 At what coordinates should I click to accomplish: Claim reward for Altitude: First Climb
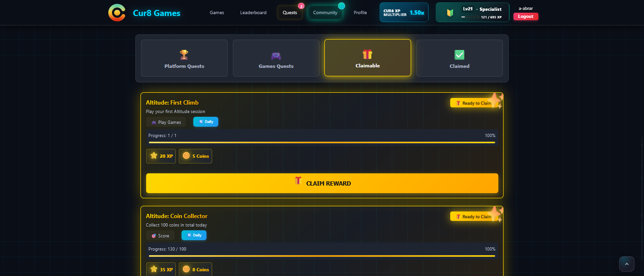point(322,183)
